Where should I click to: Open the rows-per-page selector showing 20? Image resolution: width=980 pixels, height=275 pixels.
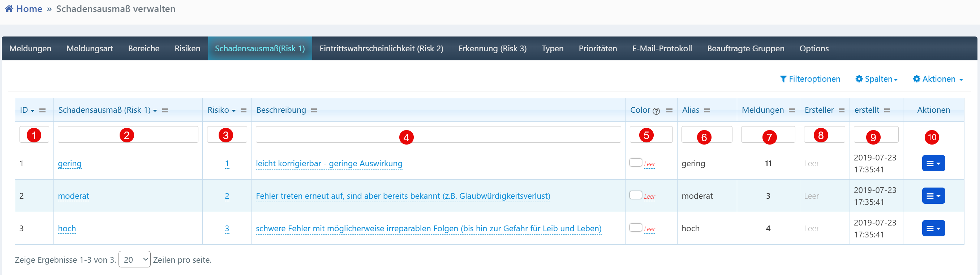coord(134,259)
